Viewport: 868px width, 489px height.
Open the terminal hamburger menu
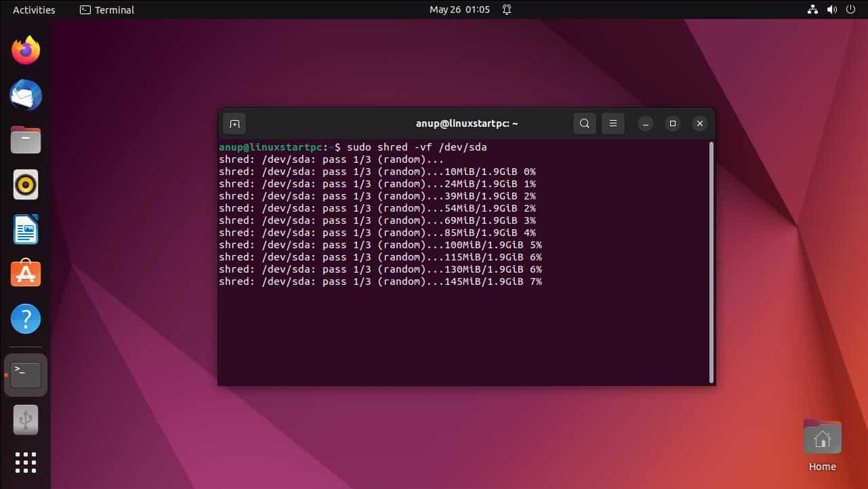coord(613,123)
